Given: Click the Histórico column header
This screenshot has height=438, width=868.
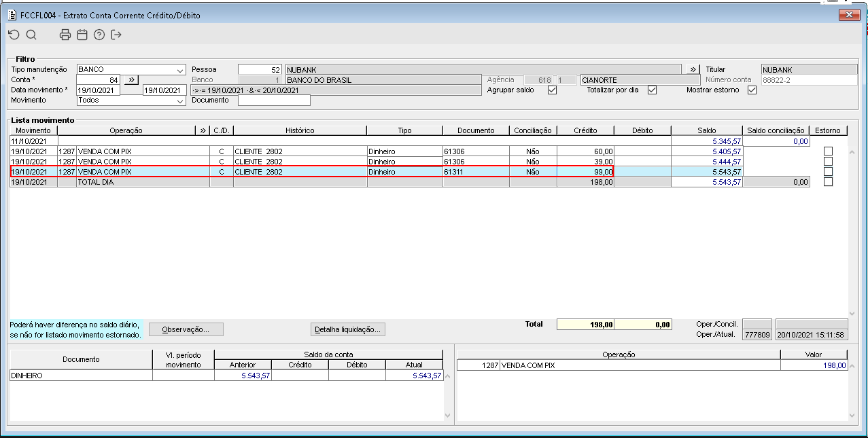Looking at the screenshot, I should [300, 130].
